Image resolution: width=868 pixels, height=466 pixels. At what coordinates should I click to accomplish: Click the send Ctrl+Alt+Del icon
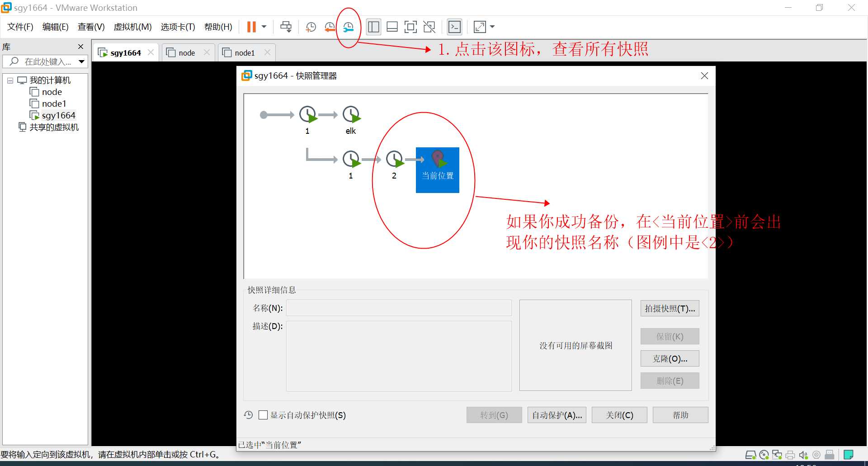click(x=286, y=27)
